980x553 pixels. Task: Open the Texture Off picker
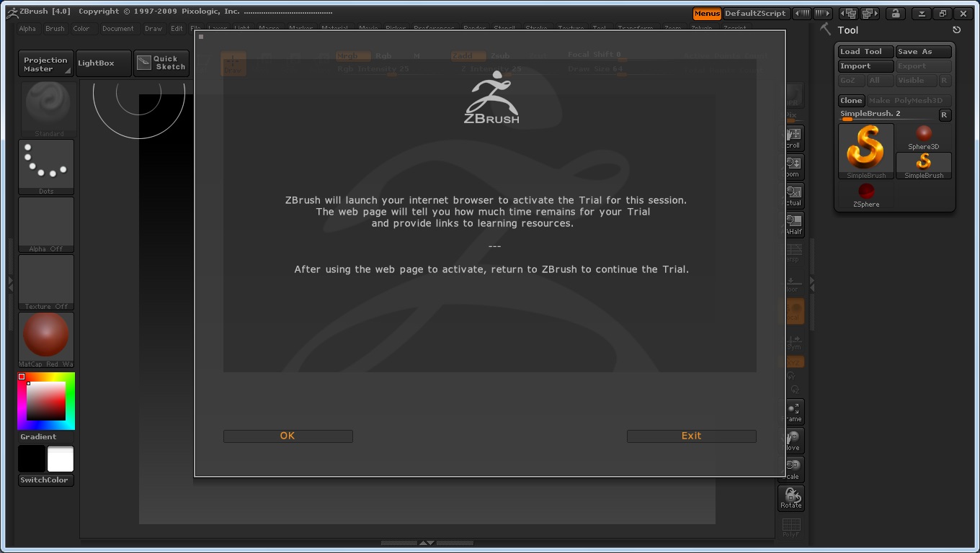pyautogui.click(x=46, y=282)
